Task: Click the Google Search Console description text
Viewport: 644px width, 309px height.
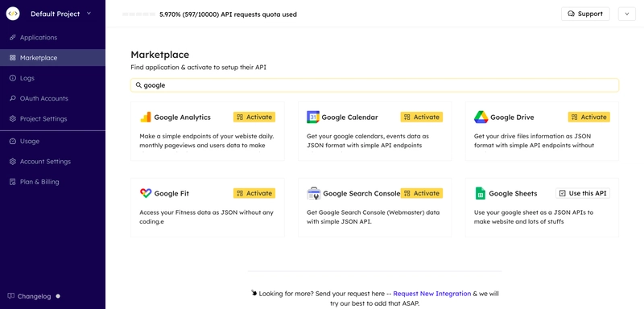Action: (374, 217)
